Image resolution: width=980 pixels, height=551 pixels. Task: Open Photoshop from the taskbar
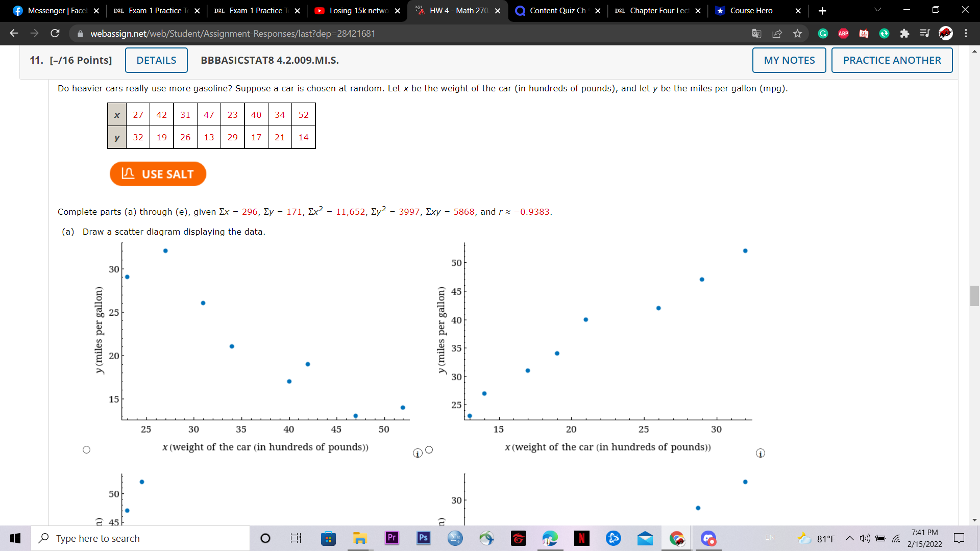(x=423, y=538)
